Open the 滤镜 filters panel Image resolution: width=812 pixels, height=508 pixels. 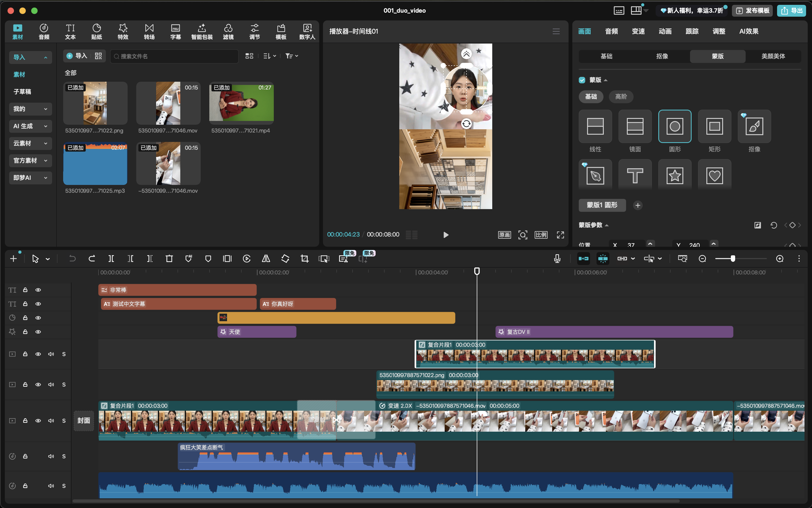click(x=228, y=32)
